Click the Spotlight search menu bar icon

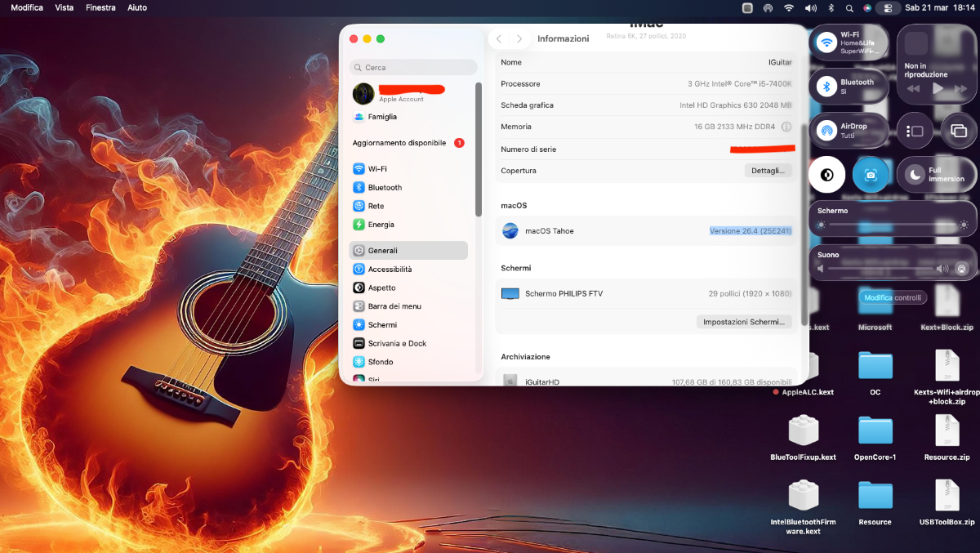pos(849,7)
